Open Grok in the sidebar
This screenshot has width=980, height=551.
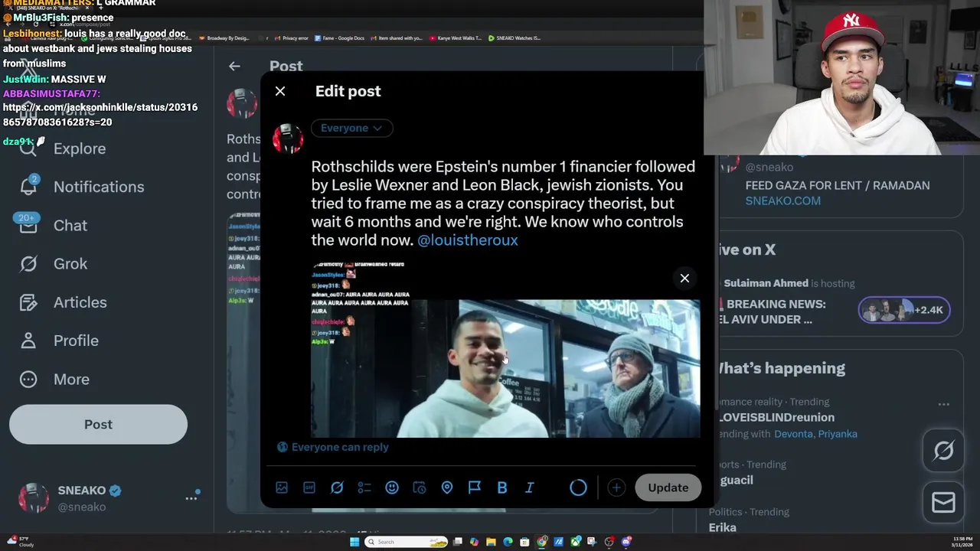(x=54, y=264)
